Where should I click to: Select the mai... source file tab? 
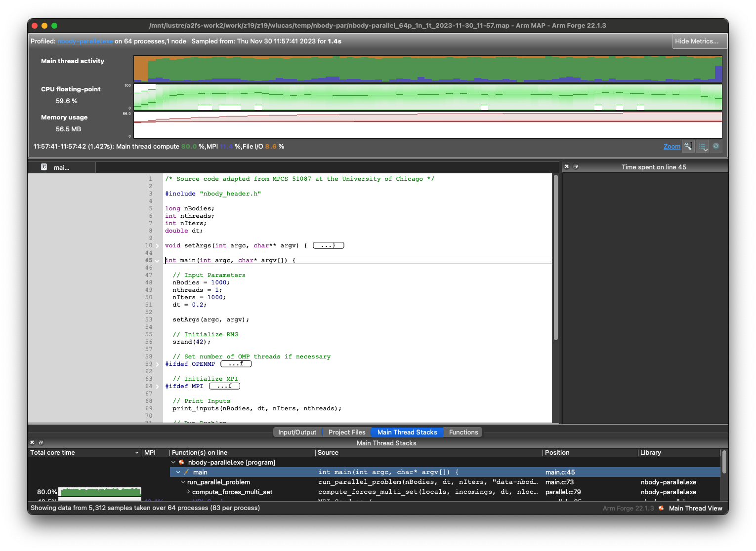click(62, 167)
